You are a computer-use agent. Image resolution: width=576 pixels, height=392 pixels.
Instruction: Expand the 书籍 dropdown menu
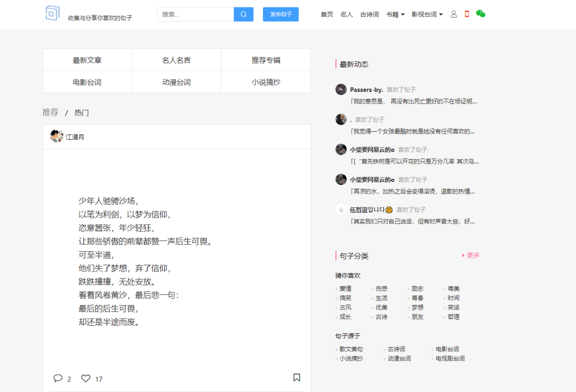point(395,14)
